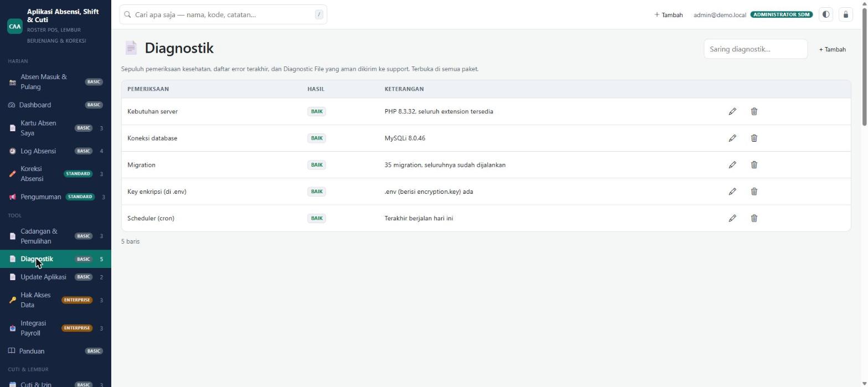
Task: Click the Cadangan & Pemulihan file icon
Action: click(x=13, y=236)
